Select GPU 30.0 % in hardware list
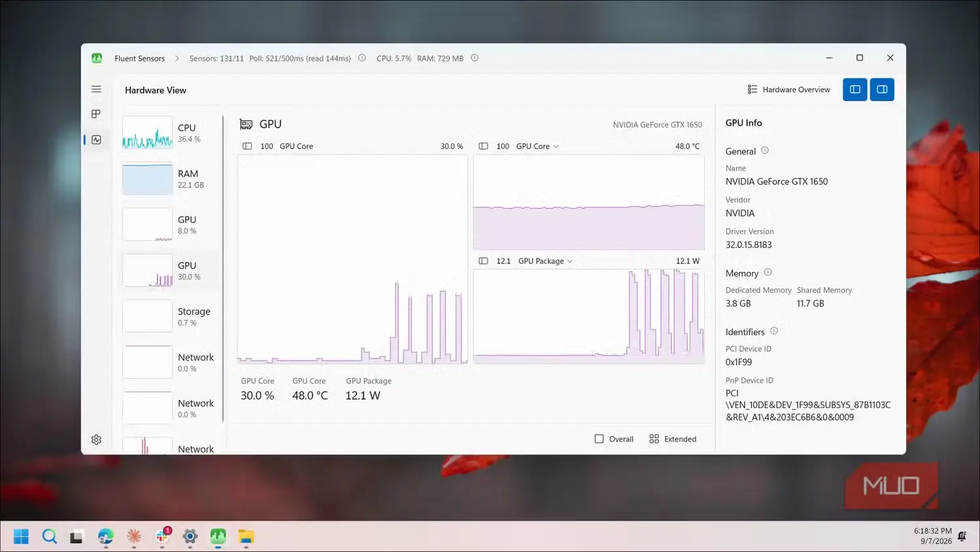Screen dimensions: 980x552 pyautogui.click(x=171, y=270)
